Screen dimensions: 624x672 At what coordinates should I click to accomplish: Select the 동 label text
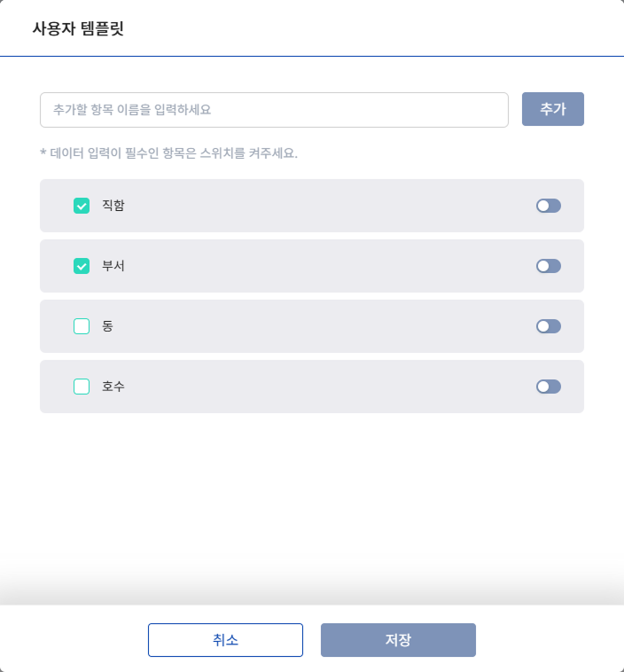pos(108,326)
